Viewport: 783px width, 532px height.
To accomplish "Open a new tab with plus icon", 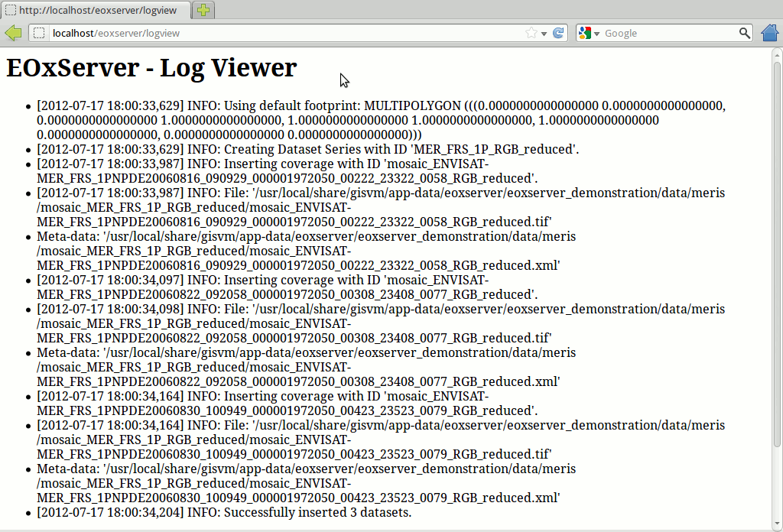I will coord(203,10).
